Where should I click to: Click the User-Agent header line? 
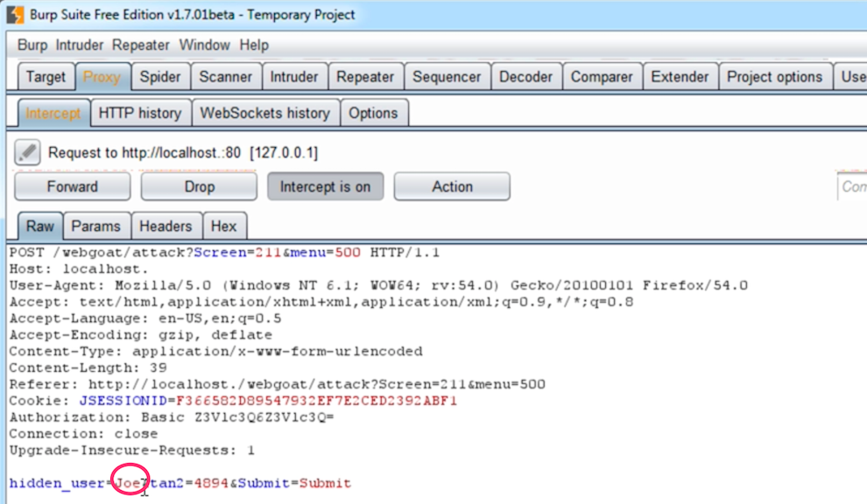point(378,286)
